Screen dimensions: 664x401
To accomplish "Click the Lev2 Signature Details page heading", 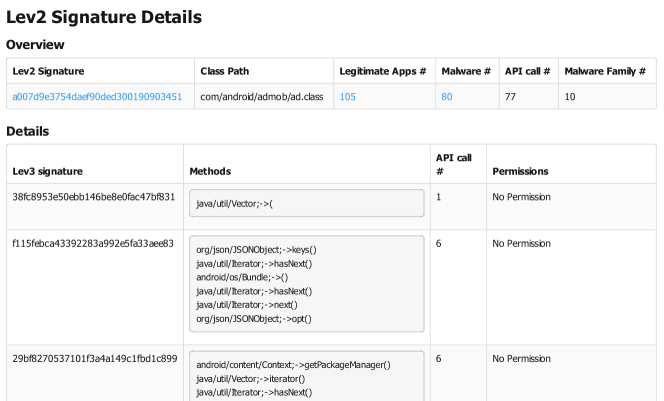I will pos(104,17).
